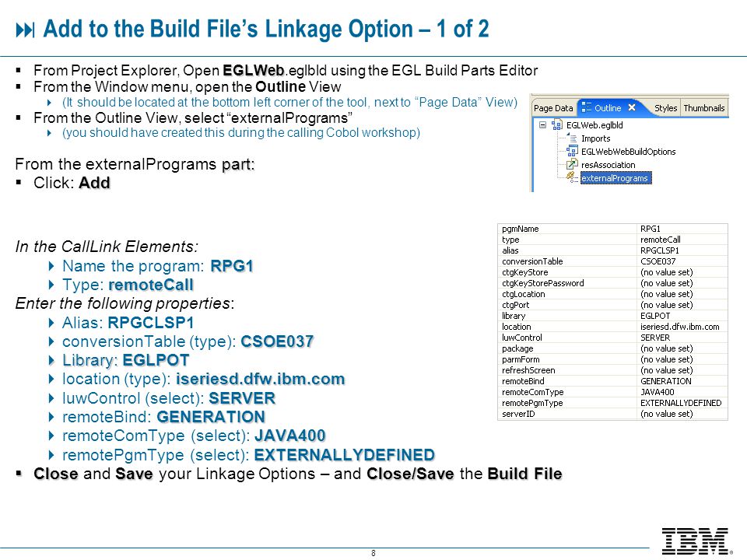This screenshot has height=560, width=747.
Task: Click the conversionTable value CSOE037
Action: 682,261
